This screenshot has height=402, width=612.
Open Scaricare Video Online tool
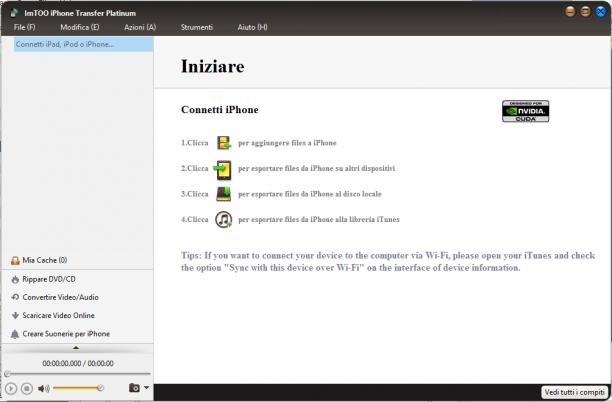coord(58,315)
